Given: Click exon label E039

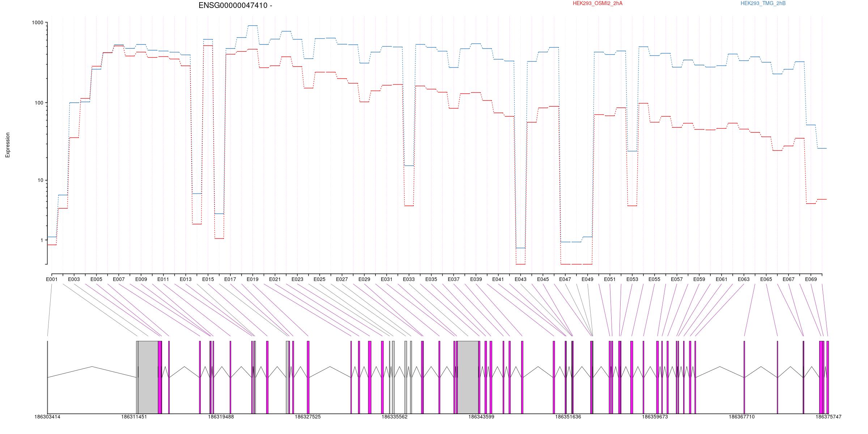Looking at the screenshot, I should click(476, 279).
